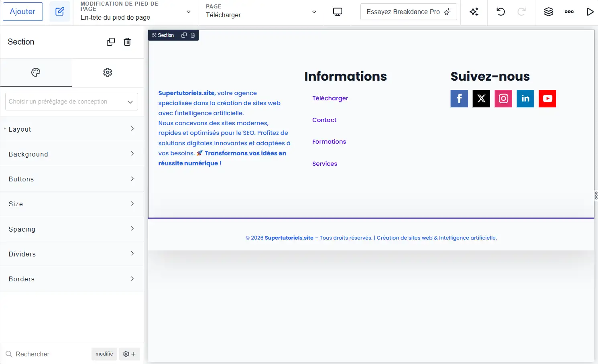Open the Page selector showing Télécharger
Image resolution: width=598 pixels, height=364 pixels.
pyautogui.click(x=261, y=12)
